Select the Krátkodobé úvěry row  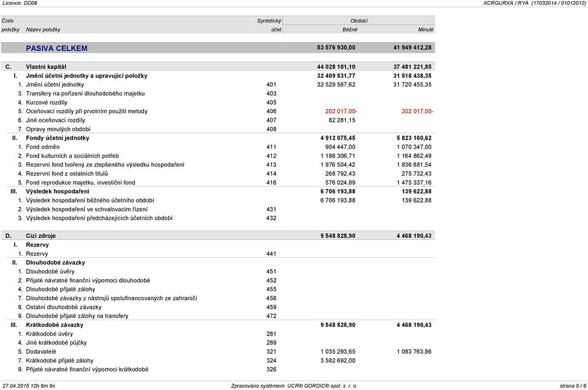(49, 334)
